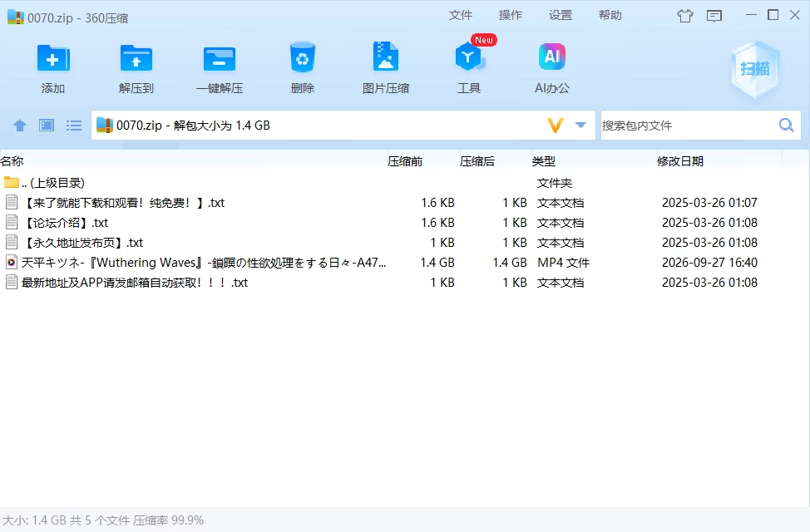The width and height of the screenshot is (810, 532).
Task: Close the 360压缩 window
Action: click(x=795, y=15)
